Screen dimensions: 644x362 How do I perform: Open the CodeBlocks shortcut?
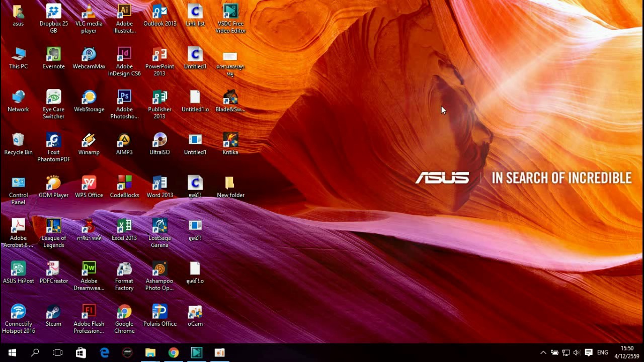124,187
